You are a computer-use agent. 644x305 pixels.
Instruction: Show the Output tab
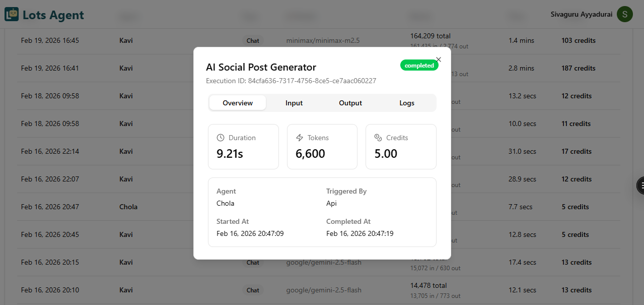click(350, 103)
